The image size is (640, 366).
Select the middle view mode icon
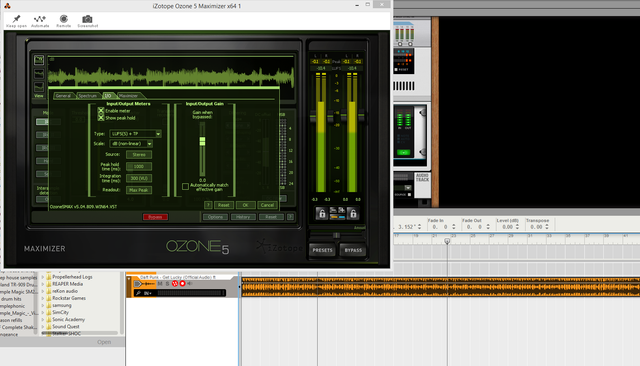pos(39,73)
